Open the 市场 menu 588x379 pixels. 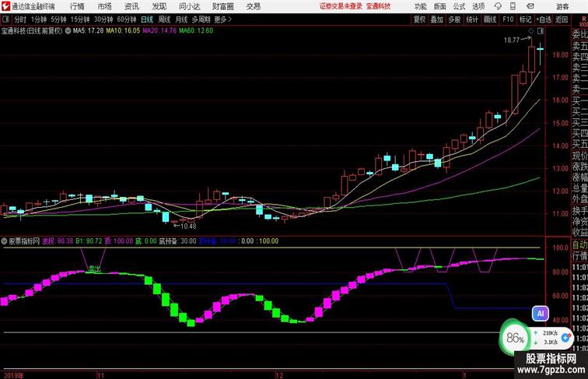105,6
